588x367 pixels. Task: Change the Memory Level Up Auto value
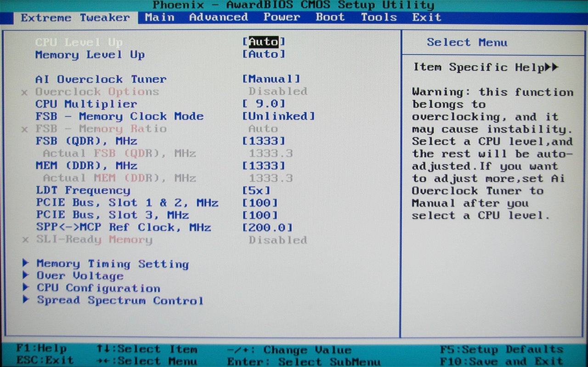[264, 54]
